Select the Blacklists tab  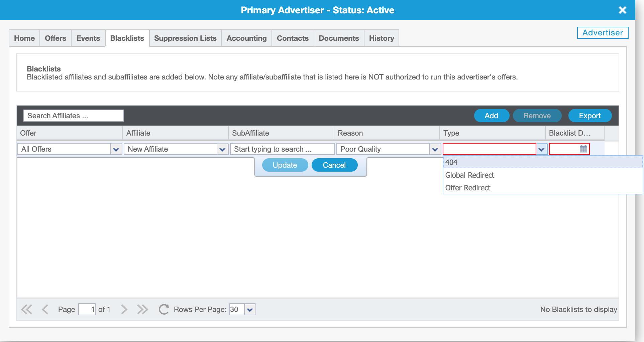click(x=127, y=38)
